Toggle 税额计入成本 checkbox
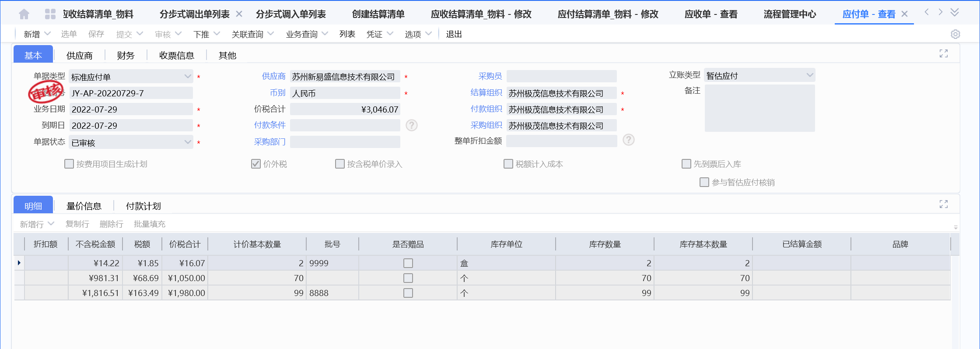Screen dimensions: 980x349 508,164
